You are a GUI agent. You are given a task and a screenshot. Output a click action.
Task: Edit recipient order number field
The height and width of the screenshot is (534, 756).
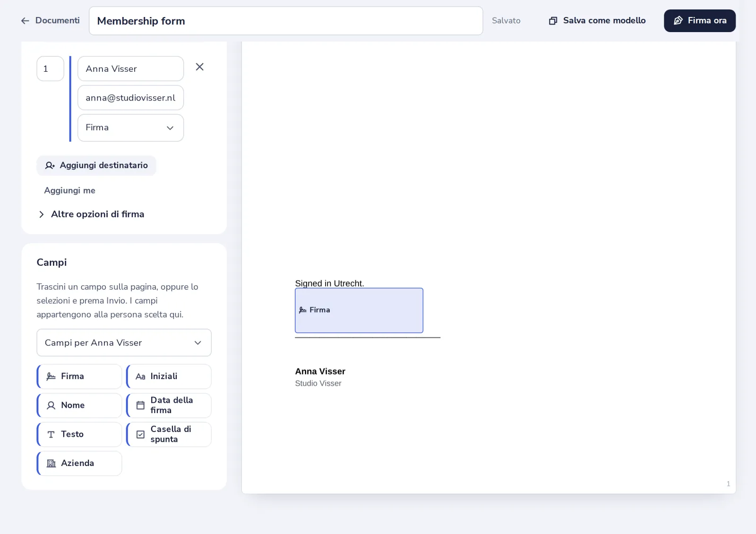coord(50,68)
